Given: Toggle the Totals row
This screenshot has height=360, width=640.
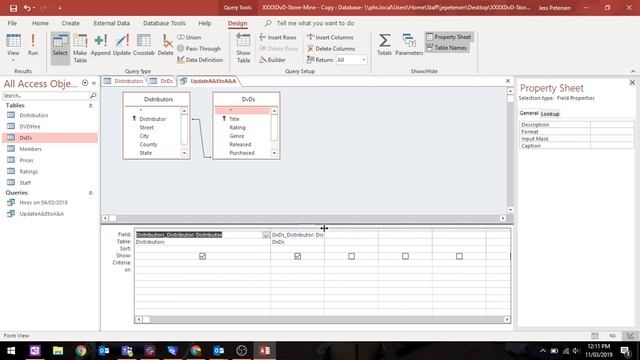Looking at the screenshot, I should coord(384,45).
